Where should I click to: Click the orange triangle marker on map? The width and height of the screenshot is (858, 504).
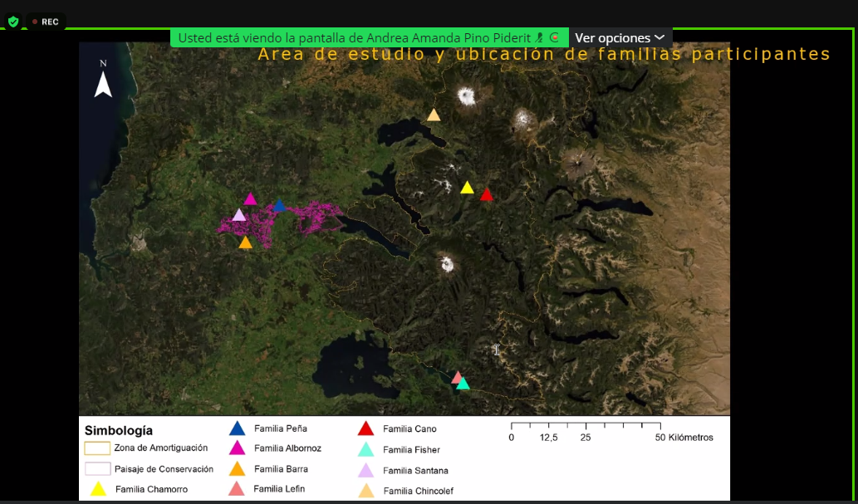point(245,243)
